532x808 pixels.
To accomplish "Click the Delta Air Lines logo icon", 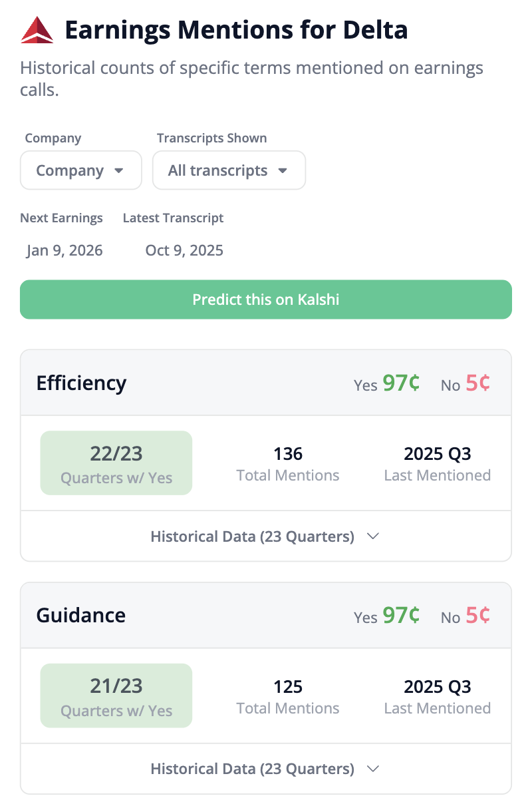I will click(x=35, y=29).
